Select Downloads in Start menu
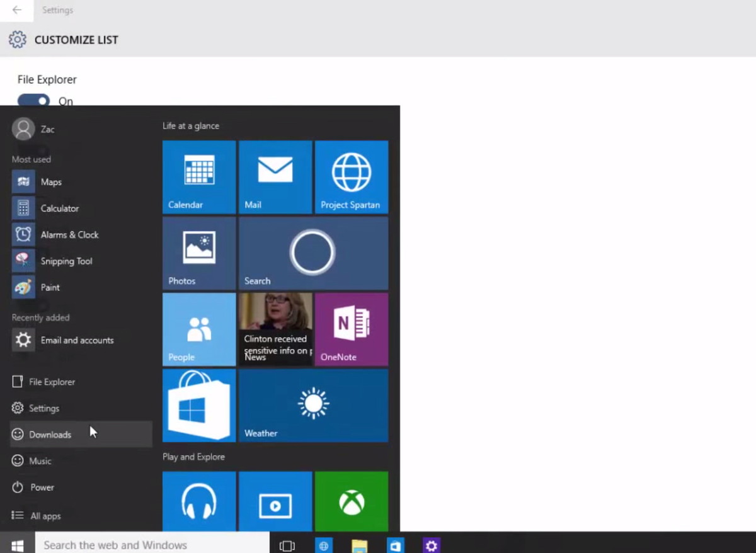 click(49, 435)
